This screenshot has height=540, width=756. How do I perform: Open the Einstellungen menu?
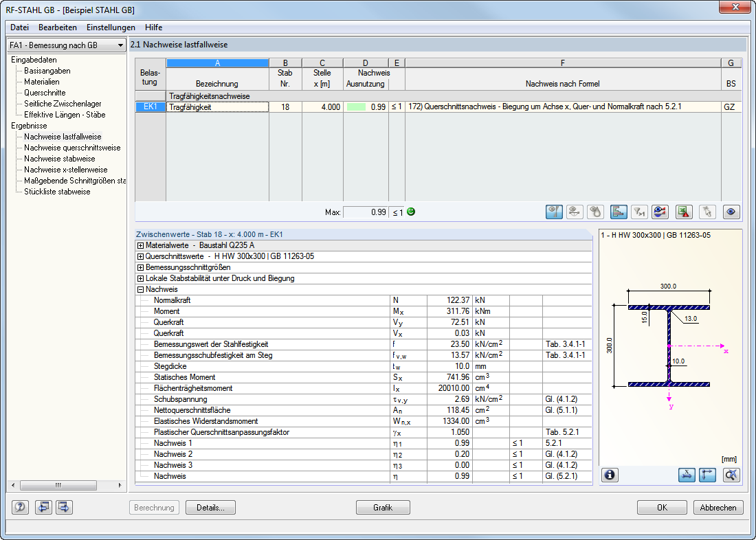tap(111, 27)
